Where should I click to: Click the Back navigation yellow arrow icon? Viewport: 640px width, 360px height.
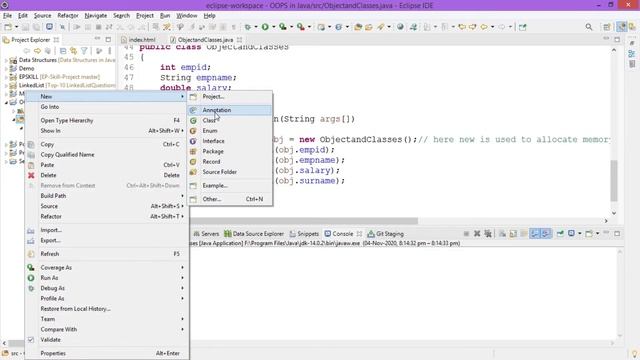click(x=484, y=27)
